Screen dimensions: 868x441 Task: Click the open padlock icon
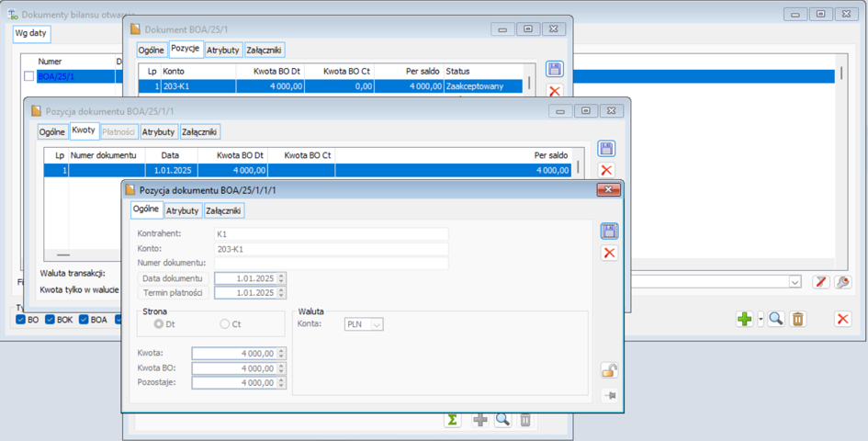pos(610,370)
